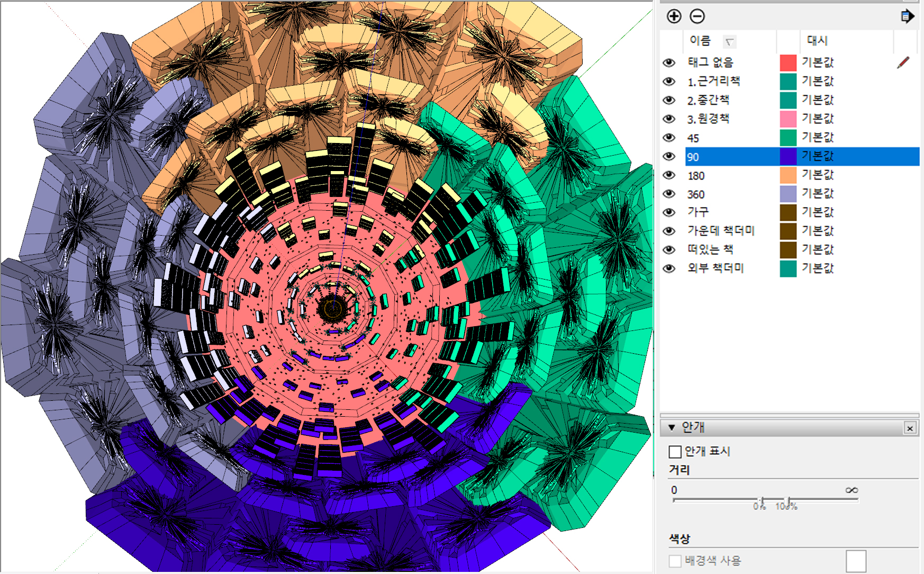Viewport: 924px width, 574px height.
Task: Hide the 1.근거리책 tag with its eye icon
Action: point(669,82)
